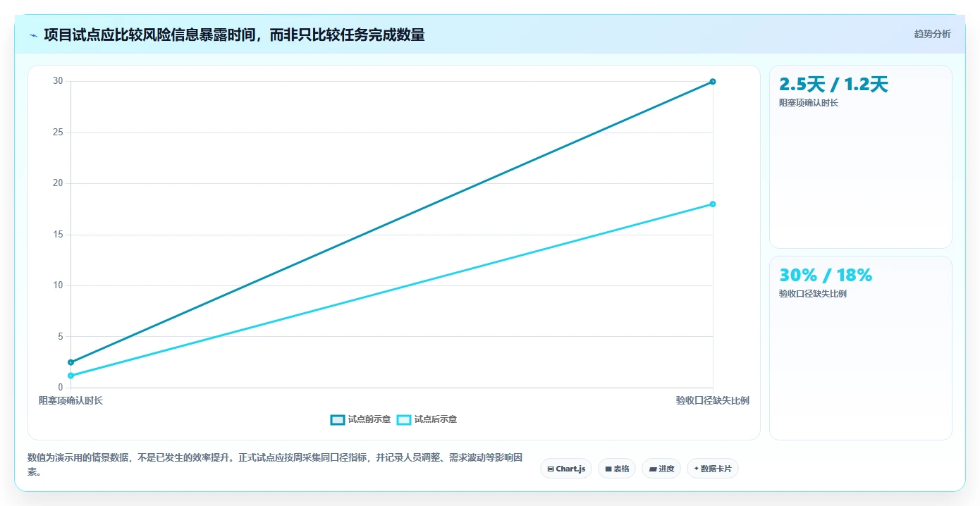Click the y-axis tick label 10
The width and height of the screenshot is (980, 506).
[58, 285]
